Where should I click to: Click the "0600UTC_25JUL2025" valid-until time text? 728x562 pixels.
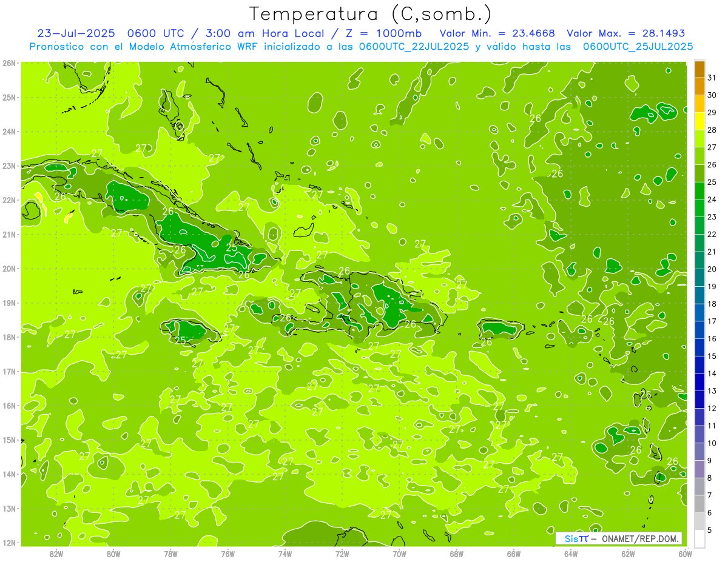[638, 47]
